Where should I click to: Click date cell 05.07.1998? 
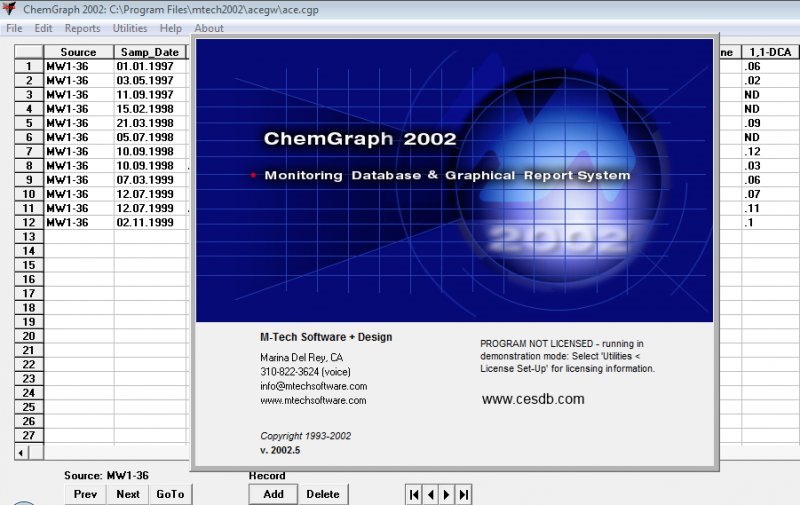151,137
